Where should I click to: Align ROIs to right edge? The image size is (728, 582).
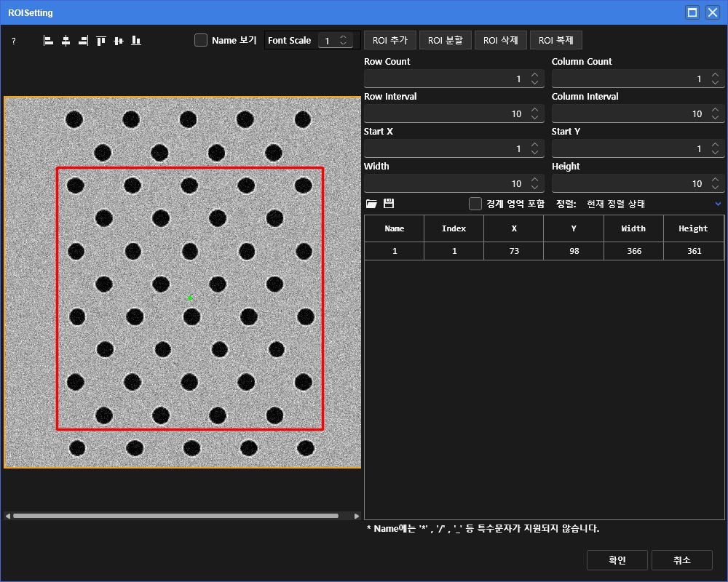83,41
